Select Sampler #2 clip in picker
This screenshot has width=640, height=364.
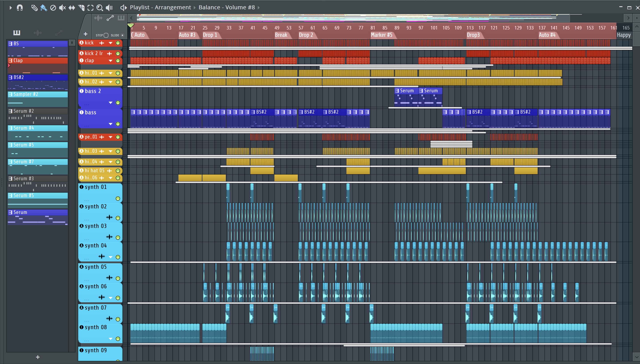pos(38,99)
